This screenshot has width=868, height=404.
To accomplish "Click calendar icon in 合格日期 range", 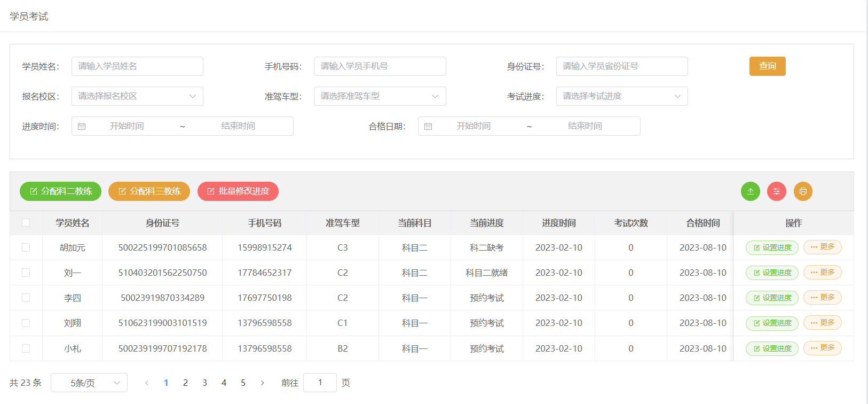I will pyautogui.click(x=428, y=127).
